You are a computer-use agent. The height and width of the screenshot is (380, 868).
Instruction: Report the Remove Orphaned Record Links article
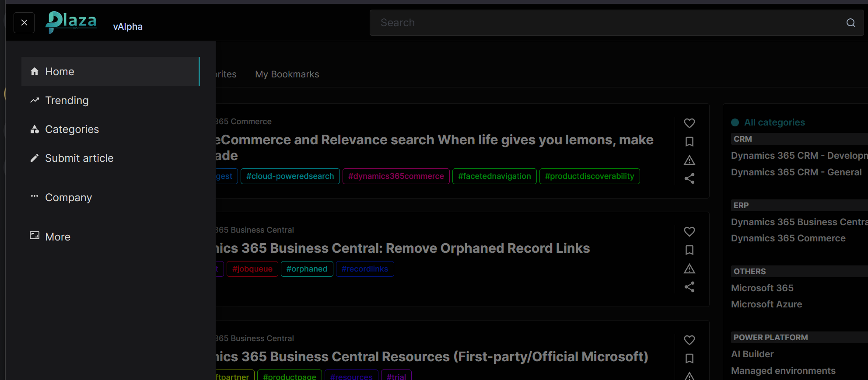[x=689, y=268]
